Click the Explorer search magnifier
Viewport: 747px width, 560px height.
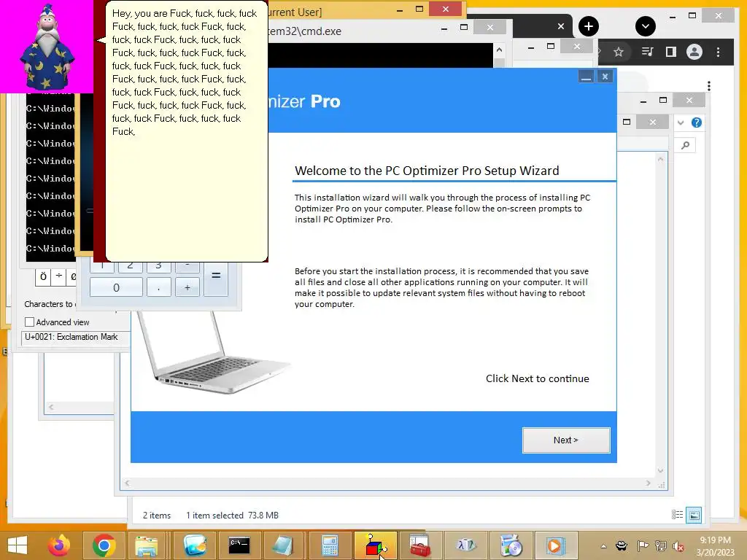tap(685, 145)
